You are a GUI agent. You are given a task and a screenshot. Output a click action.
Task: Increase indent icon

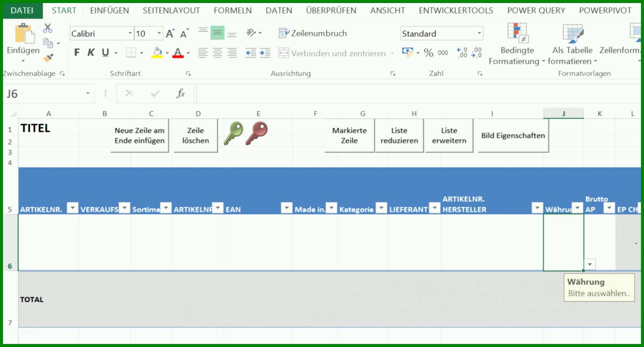[265, 53]
